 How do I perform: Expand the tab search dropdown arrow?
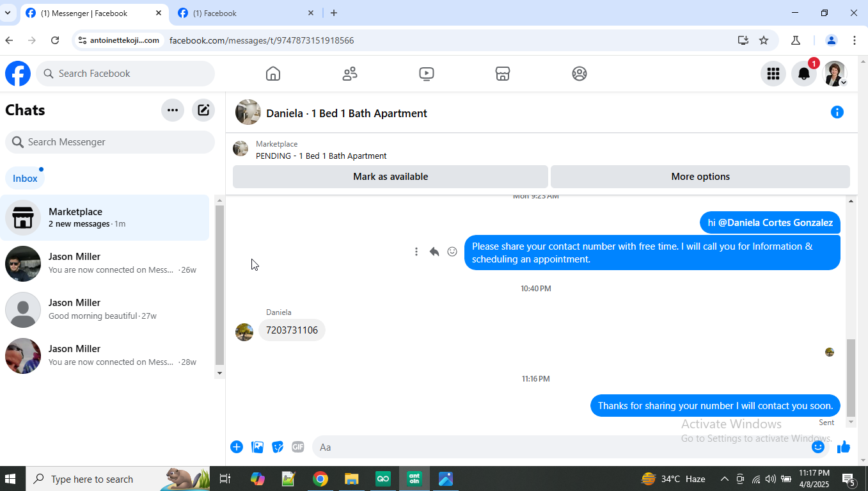tap(8, 13)
